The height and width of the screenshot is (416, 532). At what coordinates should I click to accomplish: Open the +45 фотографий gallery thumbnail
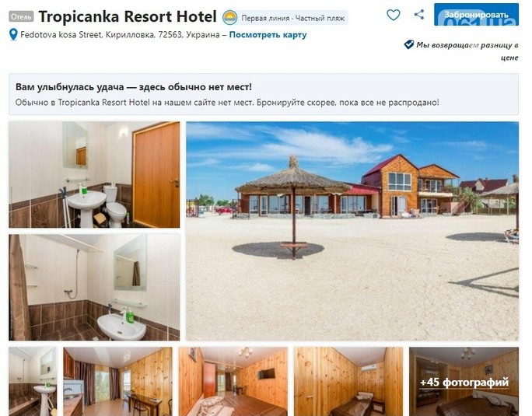point(464,381)
